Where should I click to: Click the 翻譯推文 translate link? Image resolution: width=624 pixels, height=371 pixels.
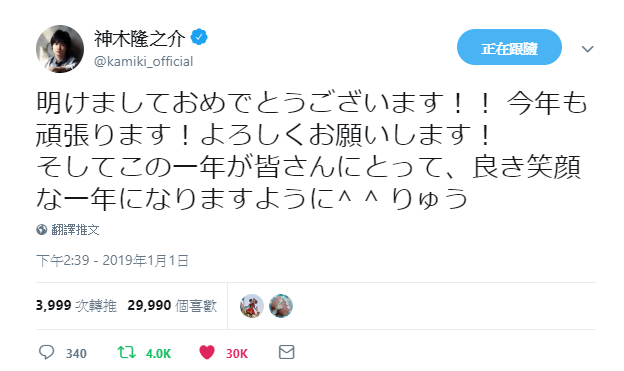75,230
